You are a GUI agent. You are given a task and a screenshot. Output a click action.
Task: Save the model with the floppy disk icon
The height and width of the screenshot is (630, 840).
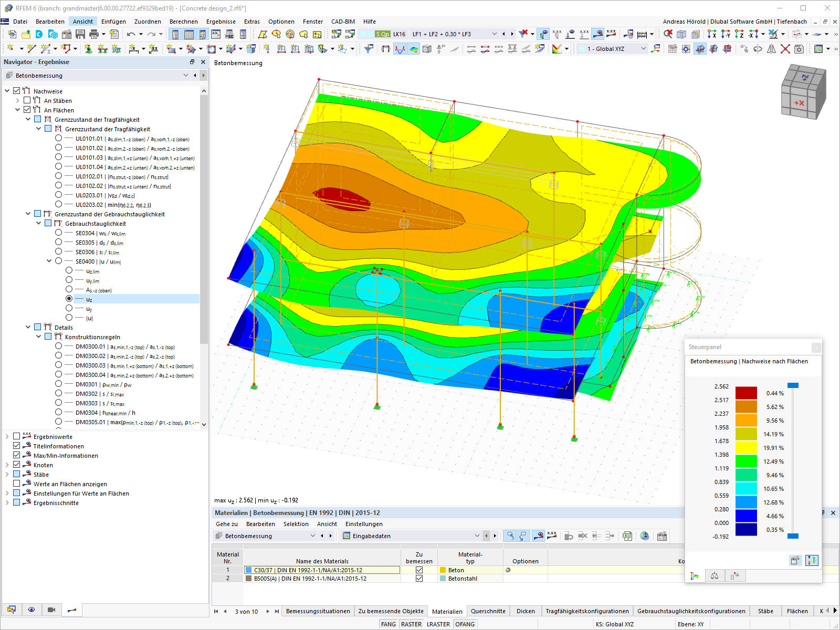[80, 34]
